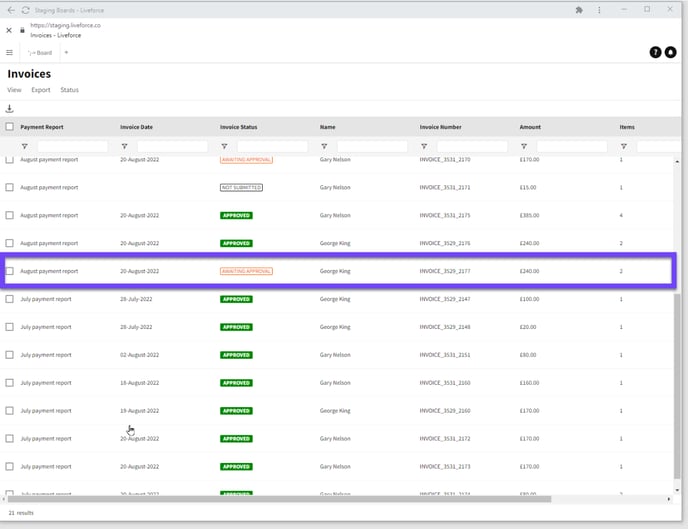Sort by the Name column header
Viewport: 688px width, 529px height.
point(327,127)
